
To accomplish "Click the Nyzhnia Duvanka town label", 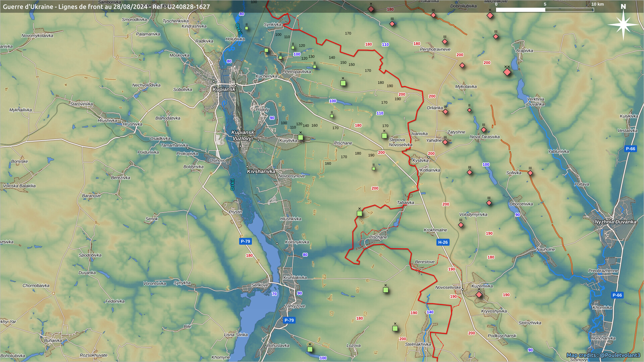I will point(615,222).
